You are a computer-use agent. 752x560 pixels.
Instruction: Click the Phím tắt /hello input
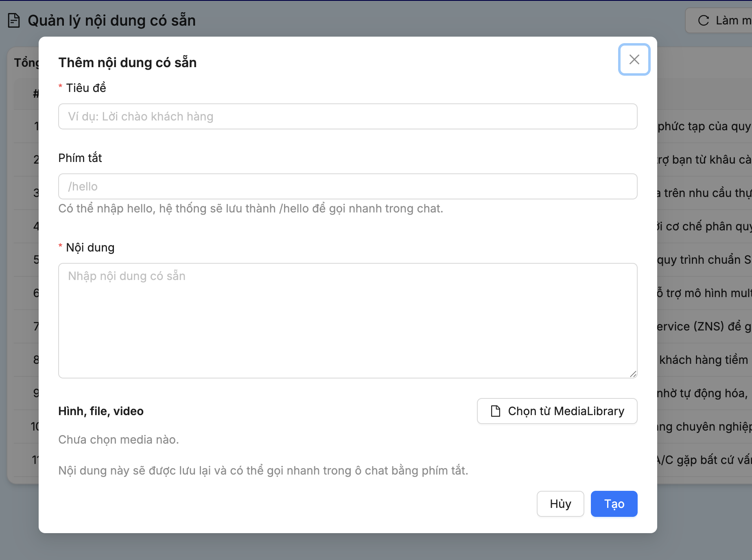click(348, 186)
